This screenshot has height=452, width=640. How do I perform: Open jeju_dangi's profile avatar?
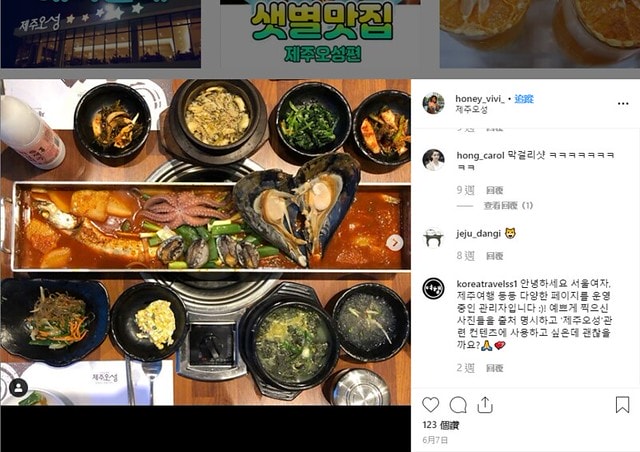(x=433, y=238)
